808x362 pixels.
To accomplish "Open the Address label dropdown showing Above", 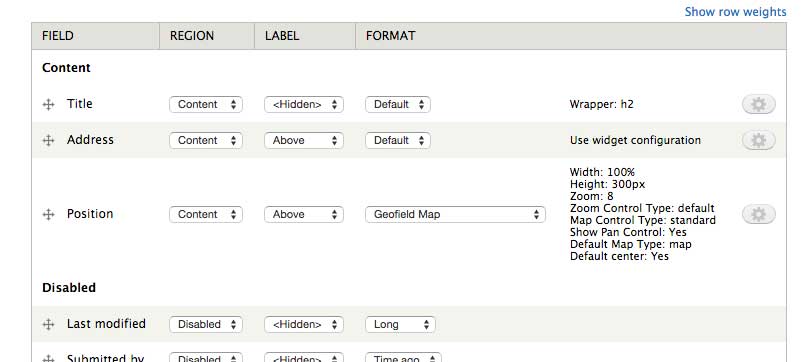I will [304, 140].
